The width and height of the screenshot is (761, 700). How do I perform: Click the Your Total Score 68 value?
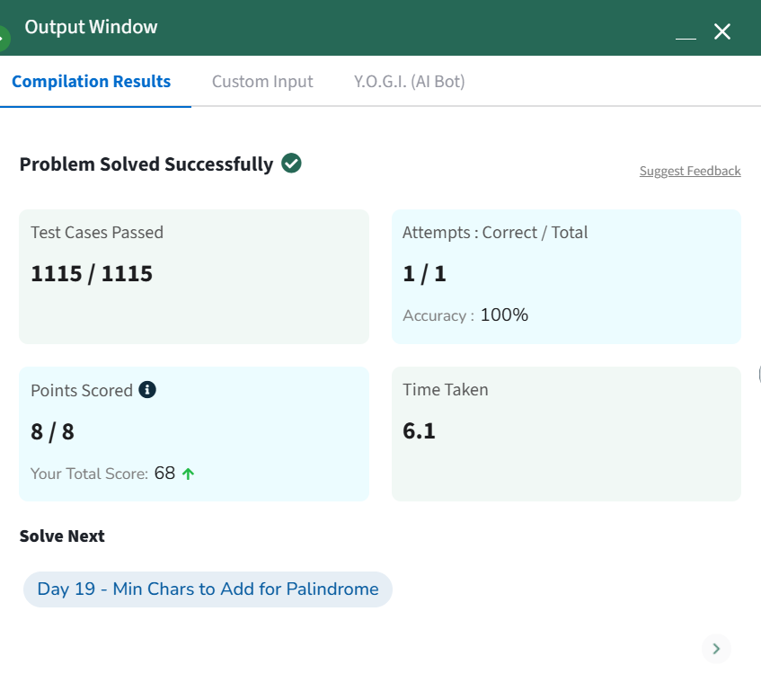click(x=164, y=473)
